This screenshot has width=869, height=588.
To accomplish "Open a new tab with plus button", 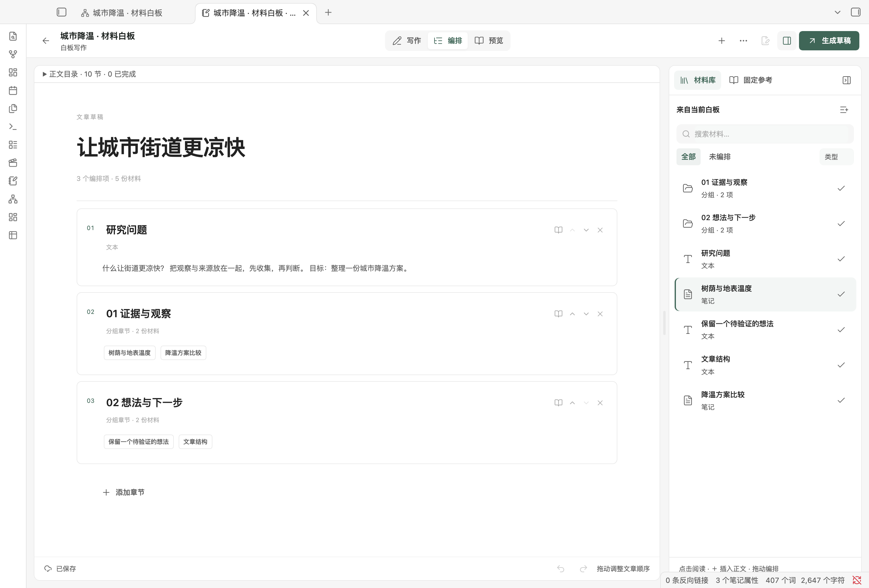I will tap(328, 13).
